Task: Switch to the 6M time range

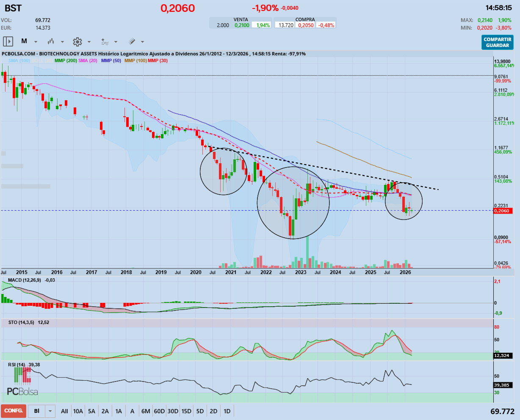Action: click(146, 411)
